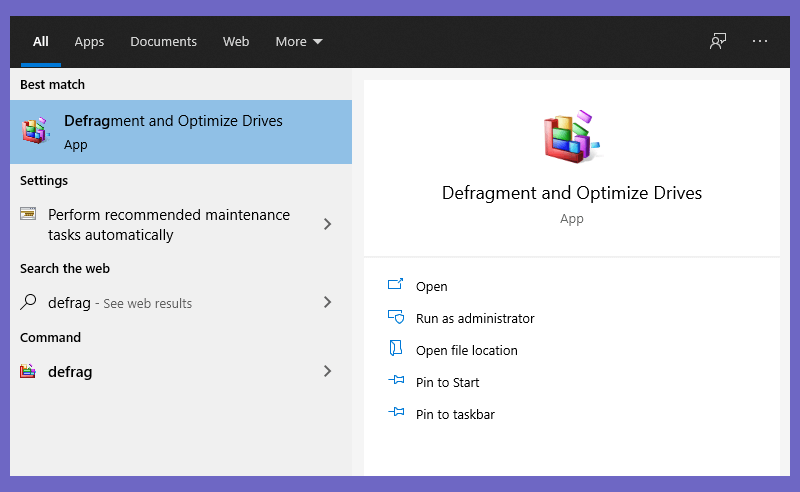This screenshot has height=492, width=800.
Task: Click the Open file location icon
Action: coord(396,348)
